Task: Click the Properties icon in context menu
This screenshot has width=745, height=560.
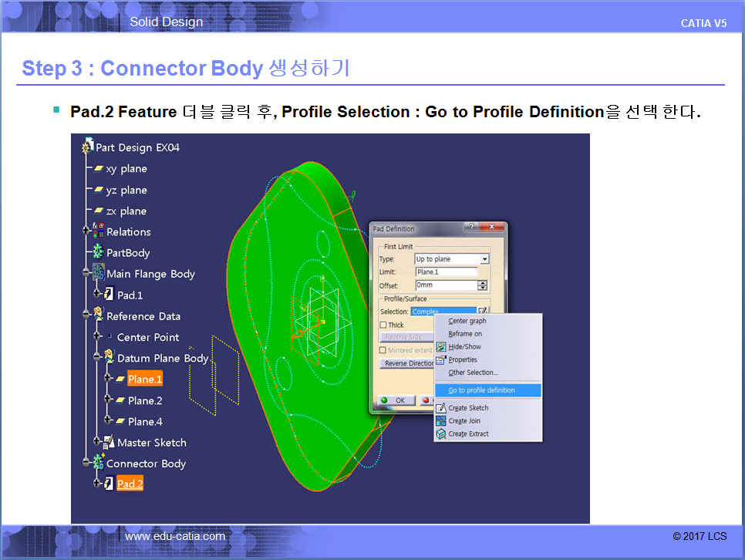Action: click(441, 359)
